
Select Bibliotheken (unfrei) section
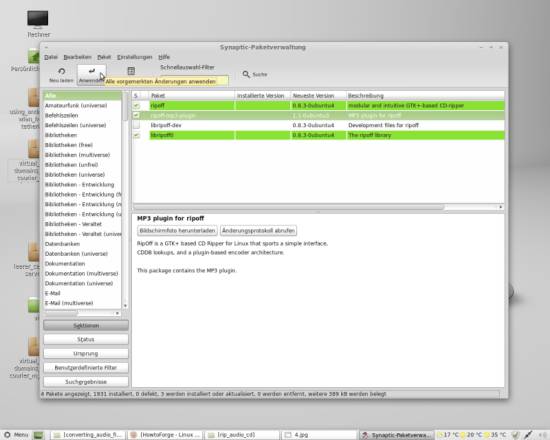pos(82,165)
